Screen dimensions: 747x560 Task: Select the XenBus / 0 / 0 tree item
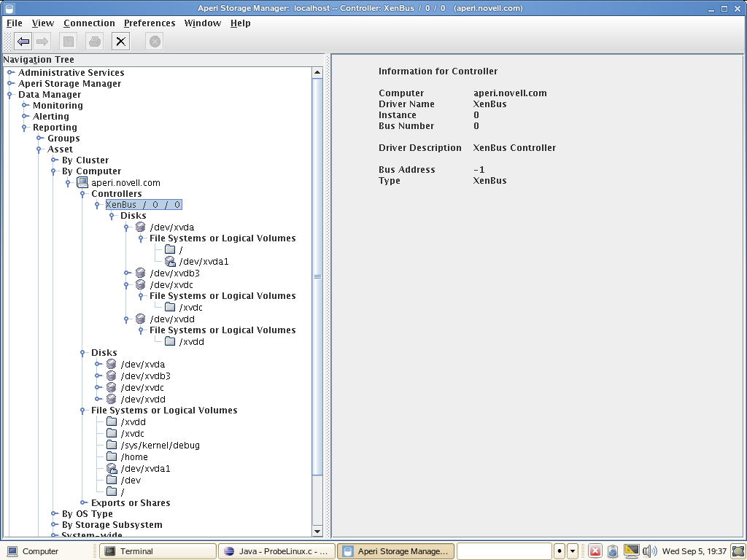(144, 204)
